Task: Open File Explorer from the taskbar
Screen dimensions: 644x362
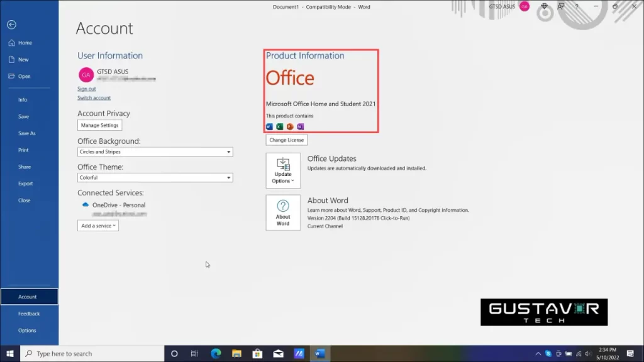Action: [236, 354]
